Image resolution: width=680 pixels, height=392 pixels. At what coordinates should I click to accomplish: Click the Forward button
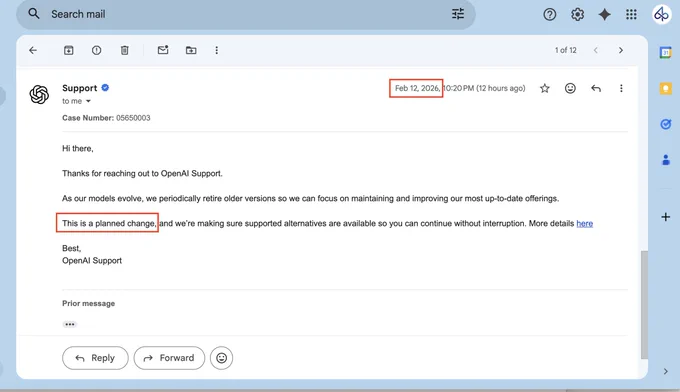point(169,358)
